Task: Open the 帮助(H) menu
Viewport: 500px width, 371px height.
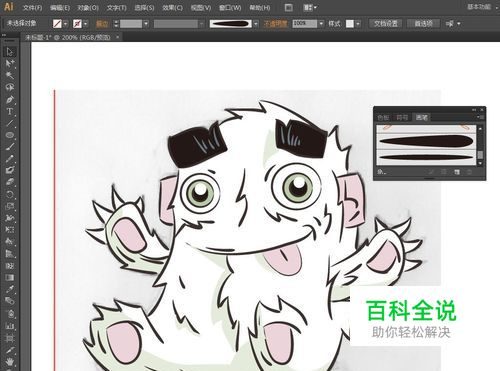Action: (260, 7)
